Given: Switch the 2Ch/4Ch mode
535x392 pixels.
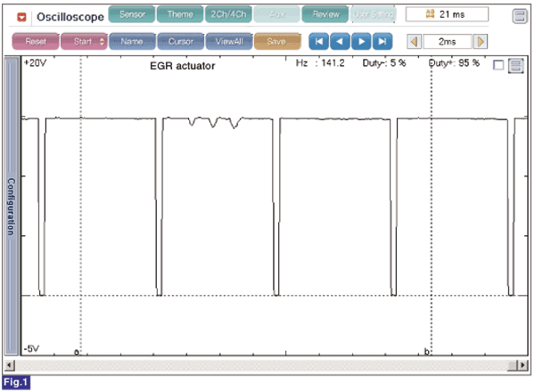Looking at the screenshot, I should pos(228,14).
